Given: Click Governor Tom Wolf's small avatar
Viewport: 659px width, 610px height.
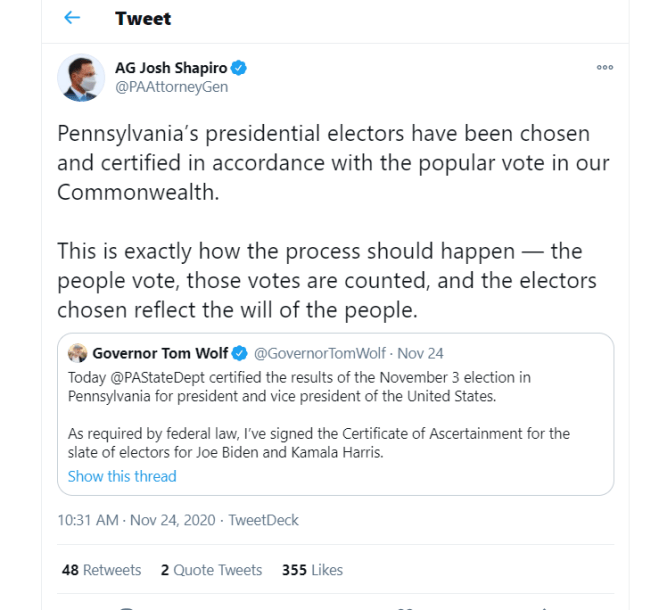Looking at the screenshot, I should tap(77, 353).
